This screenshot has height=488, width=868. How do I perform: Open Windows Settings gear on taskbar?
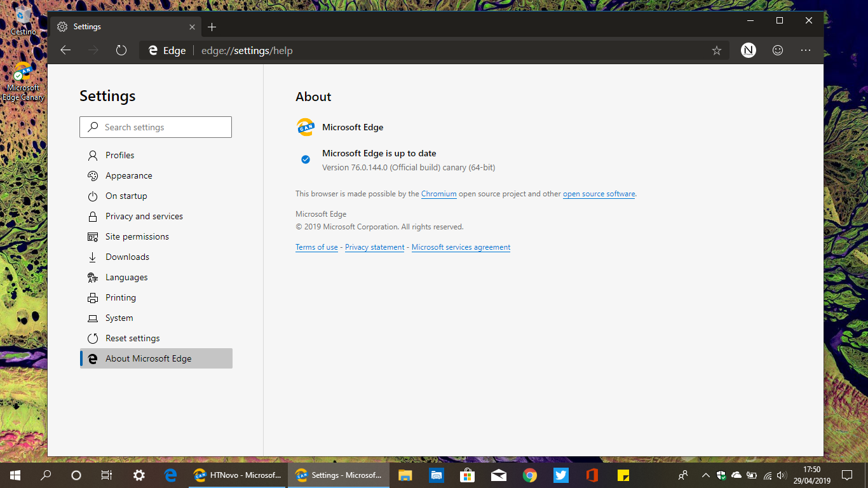139,475
